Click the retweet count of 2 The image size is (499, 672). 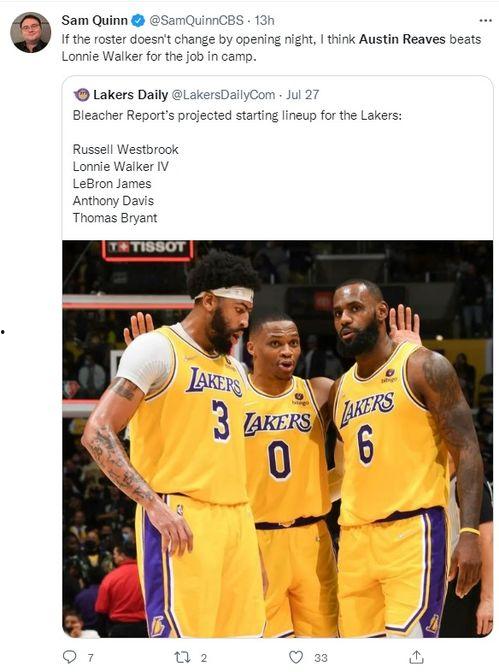coord(204,657)
